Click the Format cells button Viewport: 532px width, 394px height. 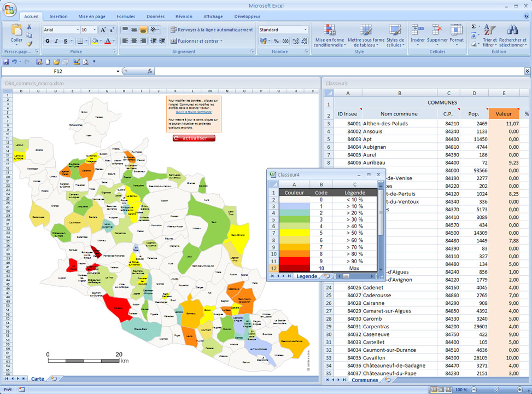coord(457,36)
